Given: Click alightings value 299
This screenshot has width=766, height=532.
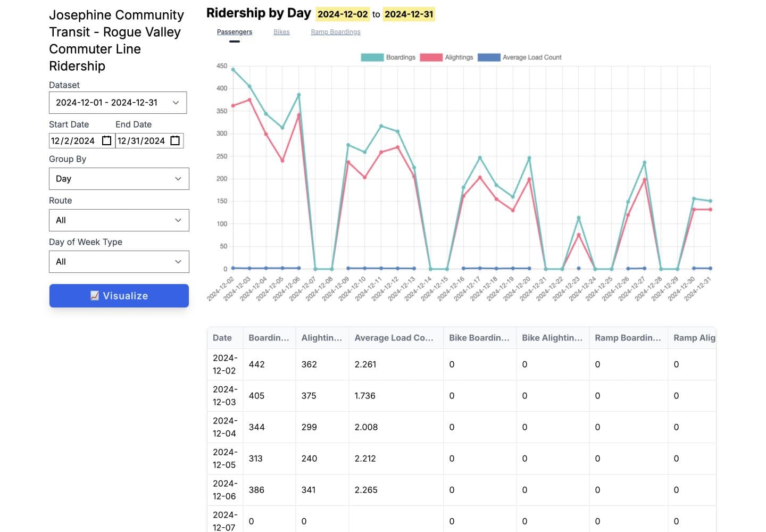Looking at the screenshot, I should (x=309, y=427).
